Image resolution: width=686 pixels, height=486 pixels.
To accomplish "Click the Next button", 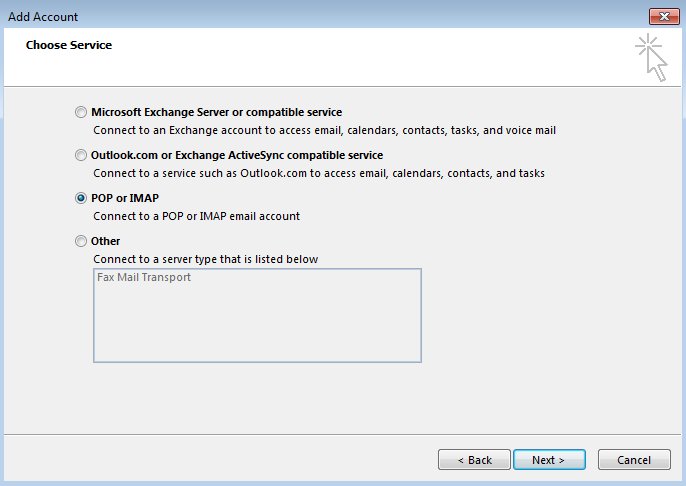I will click(549, 460).
